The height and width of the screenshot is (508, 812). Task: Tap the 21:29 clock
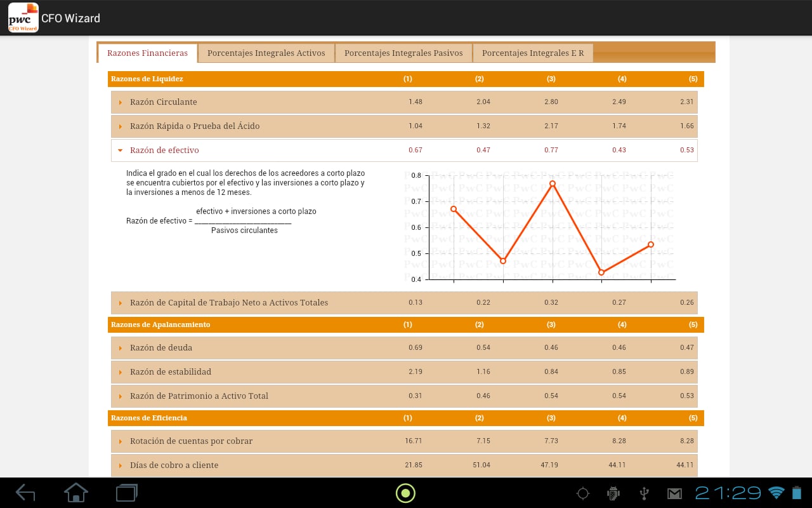pos(728,493)
